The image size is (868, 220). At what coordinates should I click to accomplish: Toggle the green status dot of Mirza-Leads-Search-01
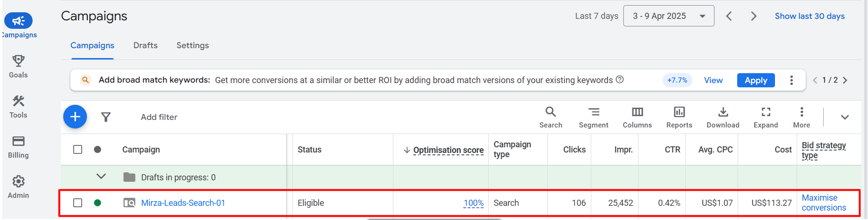98,203
